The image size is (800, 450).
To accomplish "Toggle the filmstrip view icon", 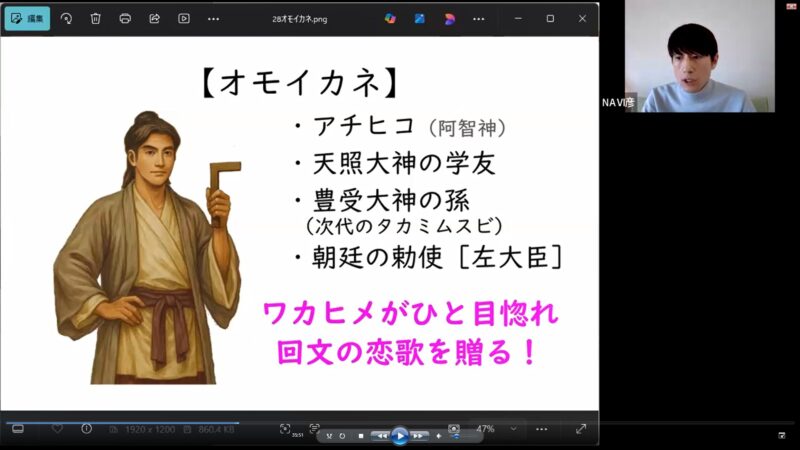I will [18, 429].
